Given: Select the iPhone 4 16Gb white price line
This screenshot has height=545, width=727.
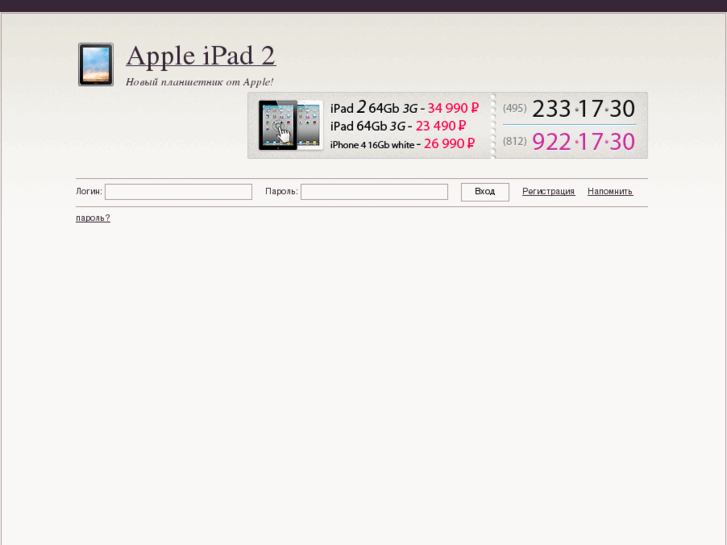Looking at the screenshot, I should coord(402,144).
